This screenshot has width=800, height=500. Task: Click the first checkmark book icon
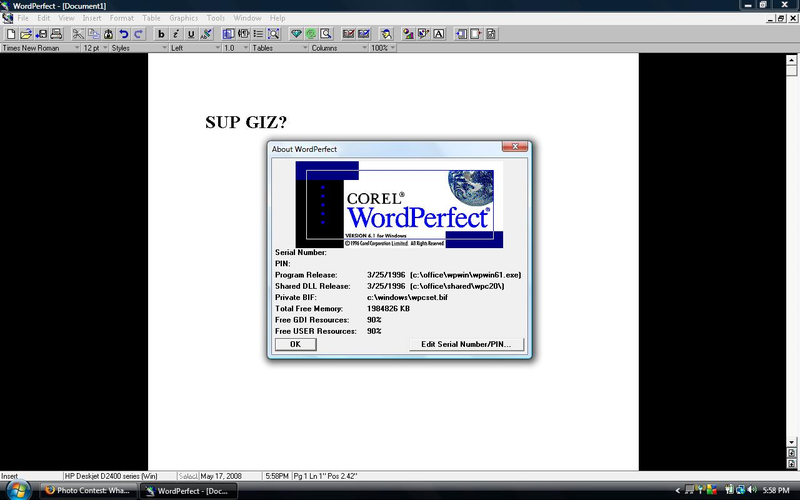(x=348, y=34)
